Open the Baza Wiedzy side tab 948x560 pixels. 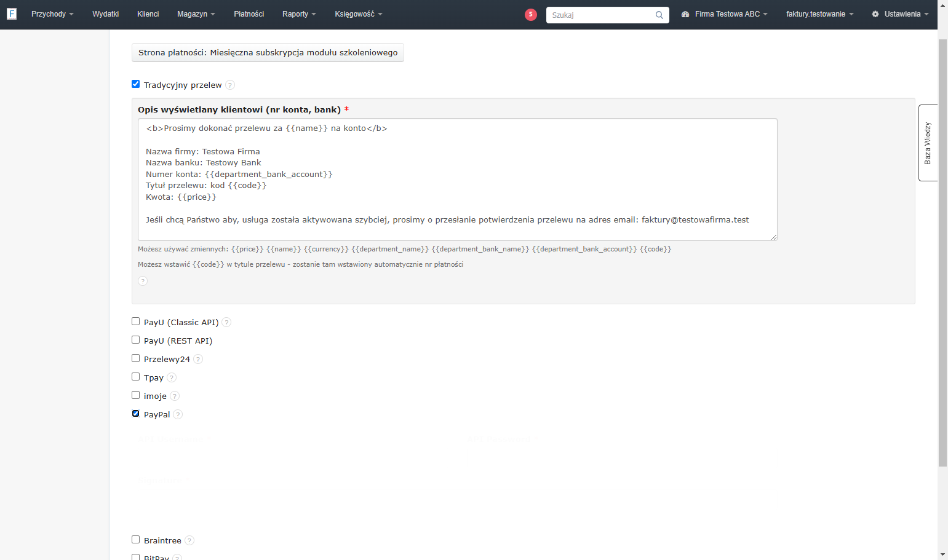pyautogui.click(x=928, y=143)
